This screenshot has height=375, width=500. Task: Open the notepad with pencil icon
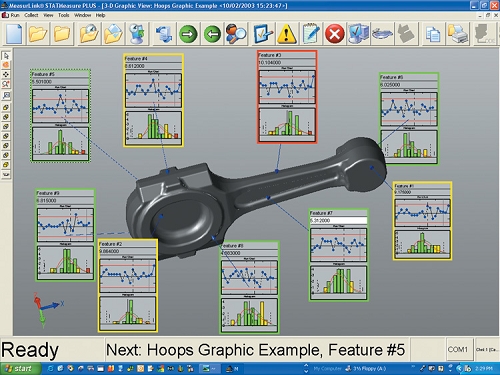[311, 34]
